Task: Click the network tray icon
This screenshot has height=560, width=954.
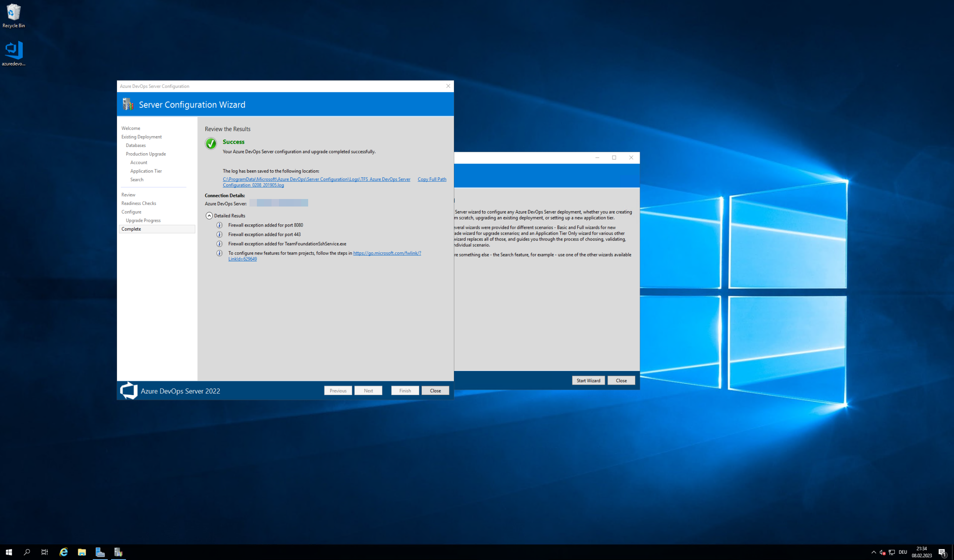Action: [x=892, y=552]
